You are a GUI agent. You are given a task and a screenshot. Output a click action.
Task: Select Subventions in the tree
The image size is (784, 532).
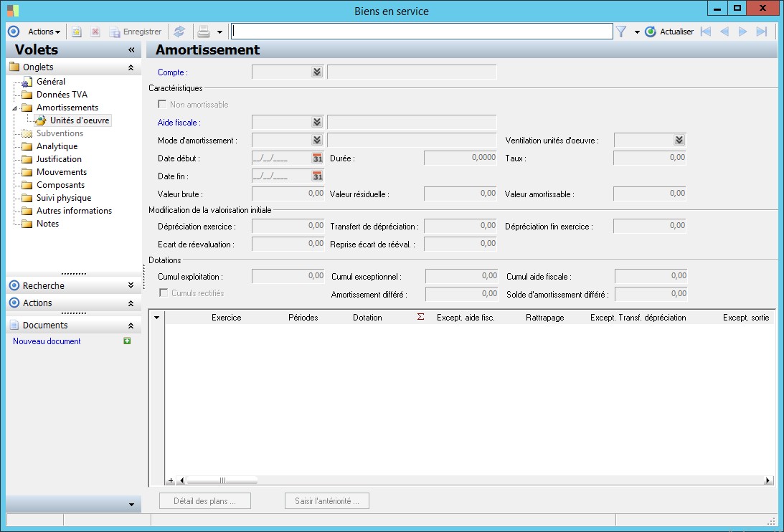coord(60,133)
